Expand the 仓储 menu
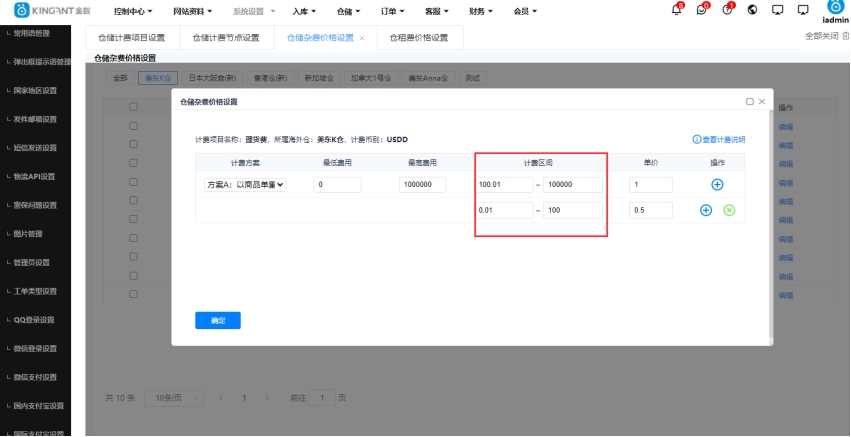851x437 pixels. click(348, 11)
